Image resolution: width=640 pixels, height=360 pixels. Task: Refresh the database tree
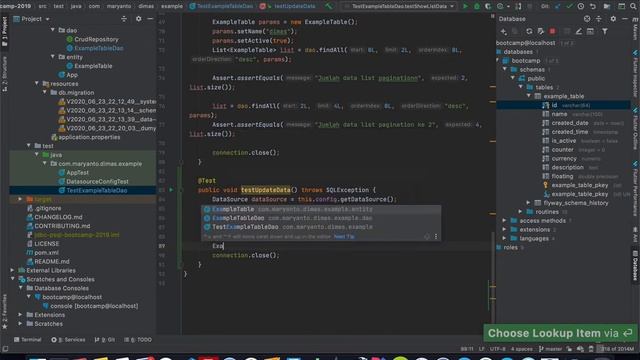tap(529, 31)
